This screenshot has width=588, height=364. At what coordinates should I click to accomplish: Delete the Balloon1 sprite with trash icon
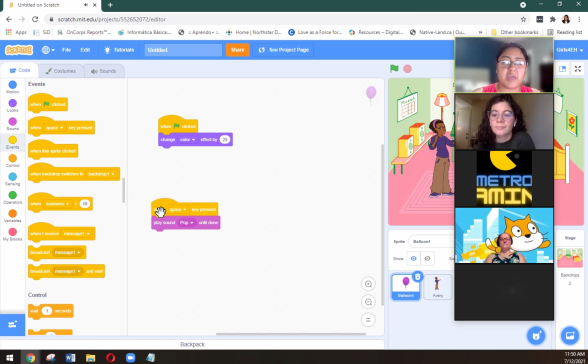(x=417, y=277)
